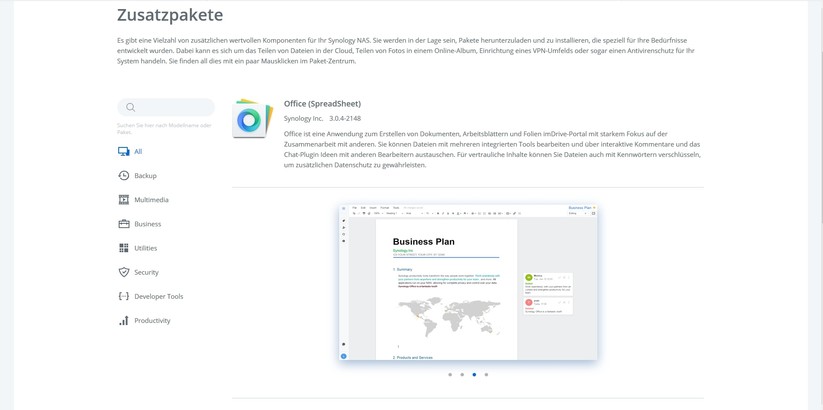Go to fourth carousel slide dot
The image size is (823, 410).
[486, 375]
